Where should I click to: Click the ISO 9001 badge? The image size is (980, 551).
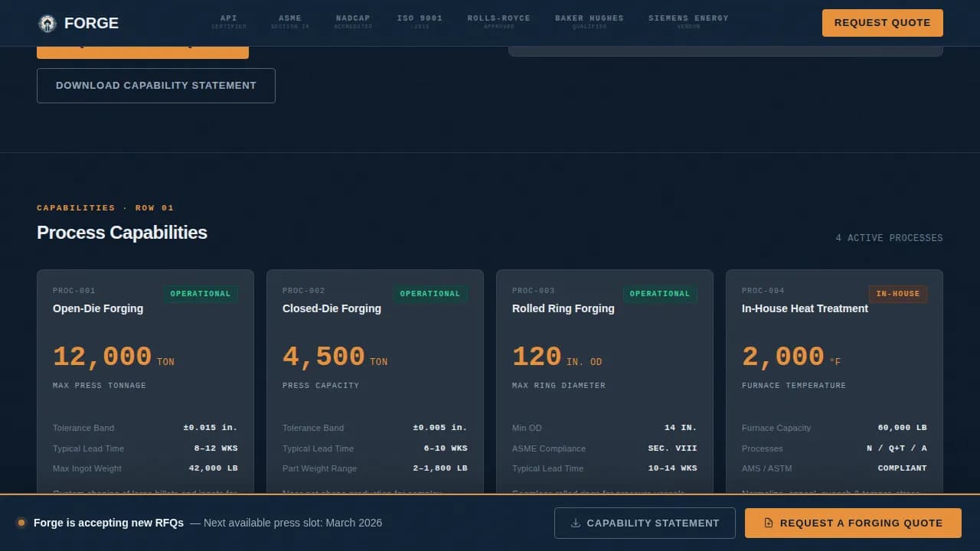[x=420, y=21]
